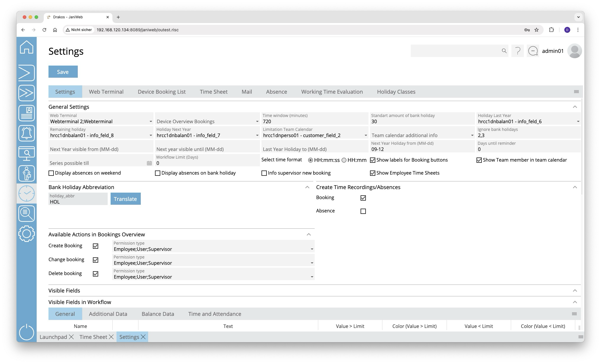Open the Holiday Last Year dropdown
The image size is (601, 364).
(x=578, y=121)
